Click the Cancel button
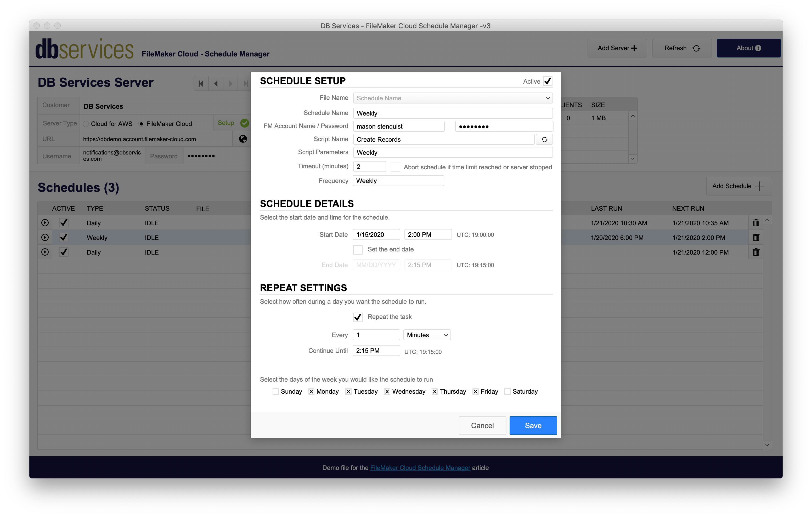This screenshot has height=517, width=812. 482,426
